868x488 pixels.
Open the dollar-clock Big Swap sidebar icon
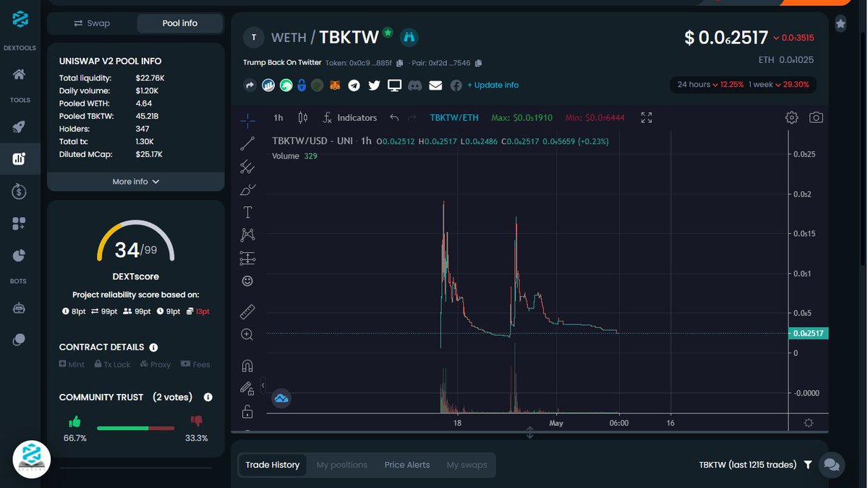click(20, 191)
